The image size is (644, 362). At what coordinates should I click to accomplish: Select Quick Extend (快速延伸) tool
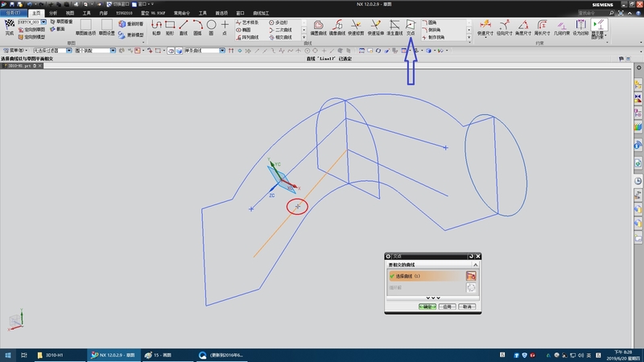375,27
